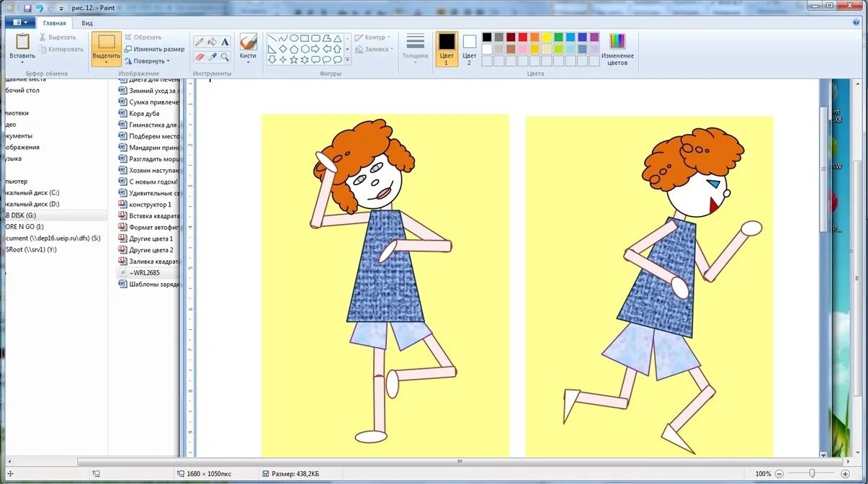Pick the Rounded rectangle shape
The width and height of the screenshot is (868, 484).
pyautogui.click(x=316, y=38)
